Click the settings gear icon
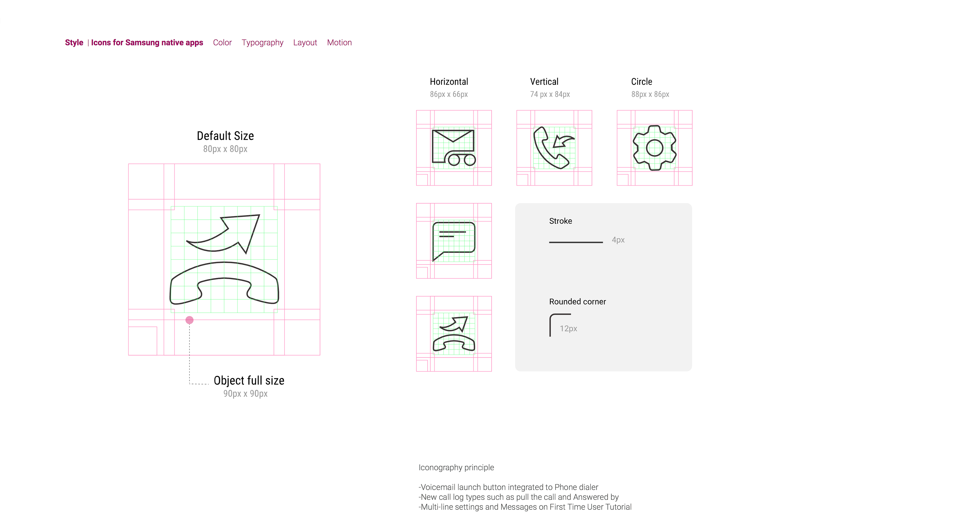 point(654,148)
